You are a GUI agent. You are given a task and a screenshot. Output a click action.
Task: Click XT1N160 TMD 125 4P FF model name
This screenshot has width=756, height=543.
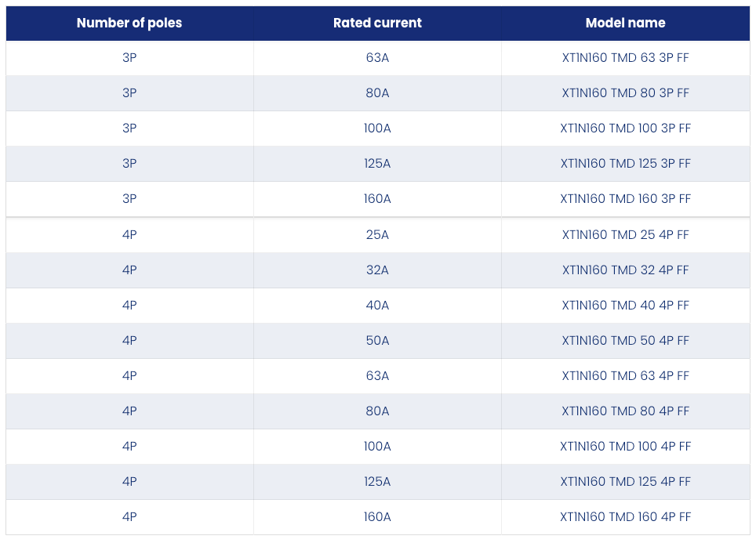click(x=625, y=481)
